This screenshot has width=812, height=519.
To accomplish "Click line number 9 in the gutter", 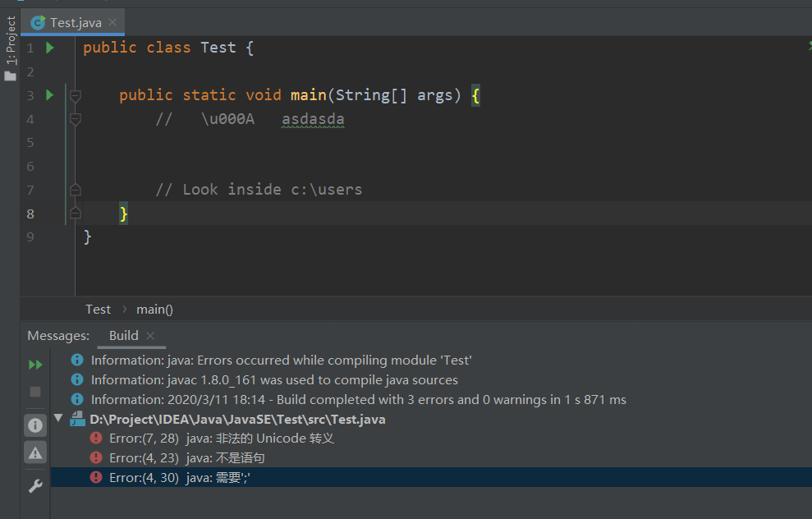I will pyautogui.click(x=30, y=237).
